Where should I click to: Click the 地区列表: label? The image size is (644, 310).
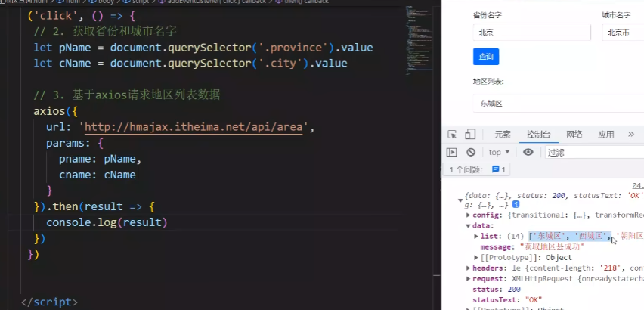pos(488,82)
